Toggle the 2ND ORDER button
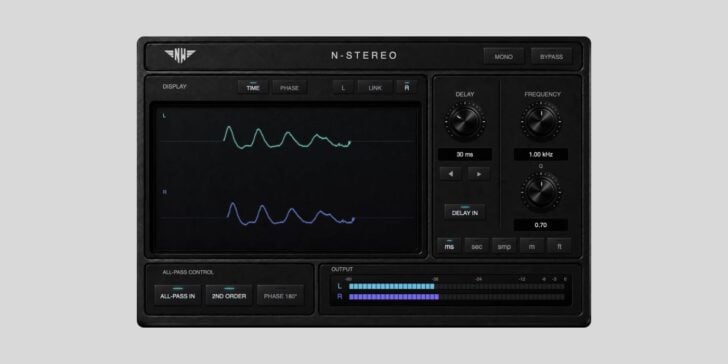The height and width of the screenshot is (364, 728). tap(229, 295)
